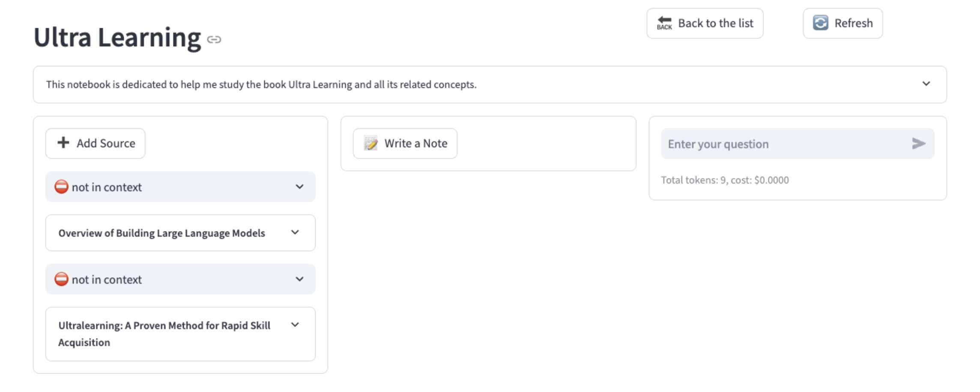Image resolution: width=980 pixels, height=392 pixels.
Task: Click the pencil icon on Write a Note
Action: [x=371, y=143]
